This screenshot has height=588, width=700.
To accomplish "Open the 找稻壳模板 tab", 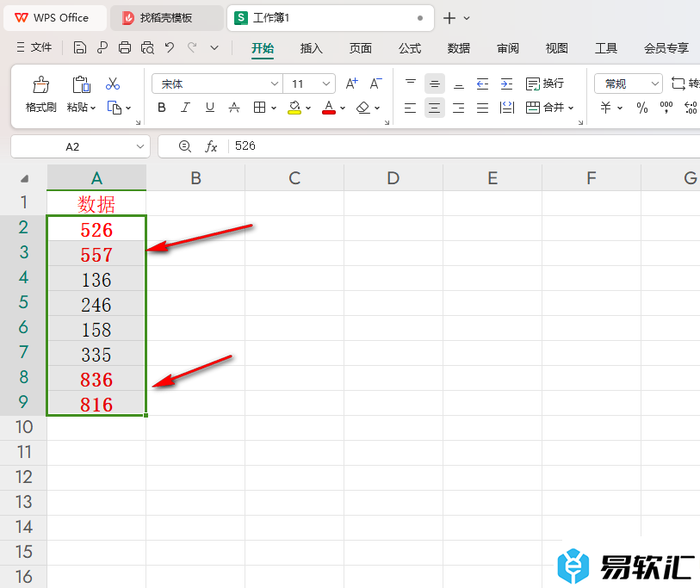I will coord(166,18).
